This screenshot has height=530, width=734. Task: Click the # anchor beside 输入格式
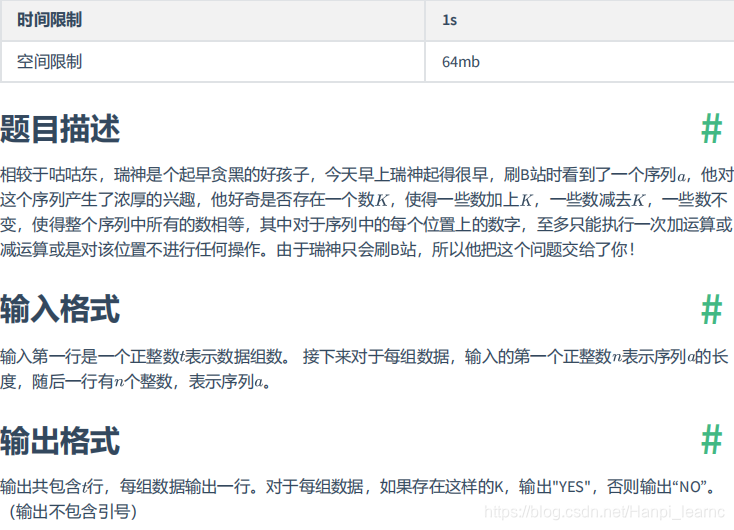(712, 309)
